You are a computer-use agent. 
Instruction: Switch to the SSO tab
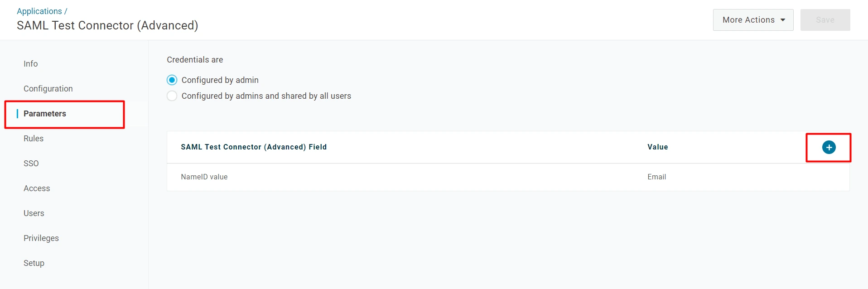click(x=31, y=164)
